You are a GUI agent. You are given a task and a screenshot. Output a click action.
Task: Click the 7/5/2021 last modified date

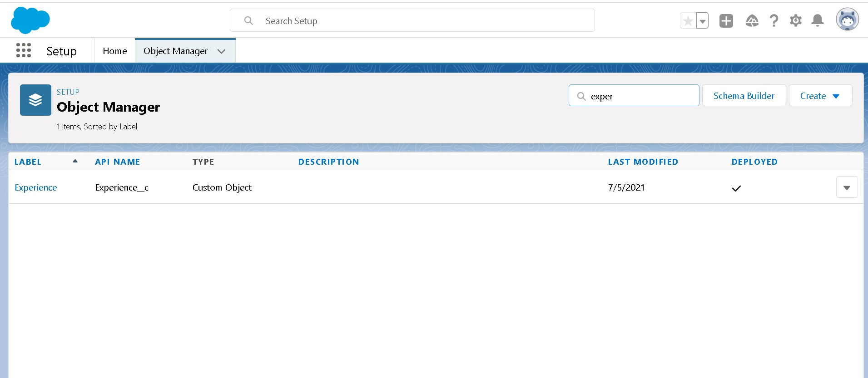point(626,187)
